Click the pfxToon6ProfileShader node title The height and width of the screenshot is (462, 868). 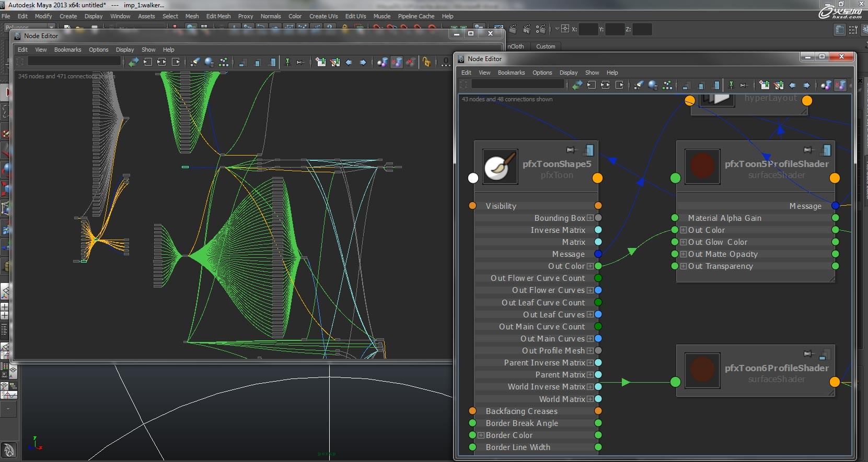pyautogui.click(x=776, y=368)
